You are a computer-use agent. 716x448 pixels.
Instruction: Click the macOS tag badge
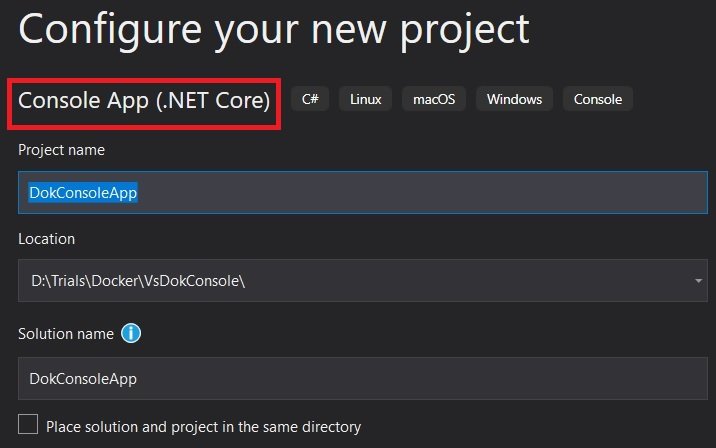click(x=433, y=99)
